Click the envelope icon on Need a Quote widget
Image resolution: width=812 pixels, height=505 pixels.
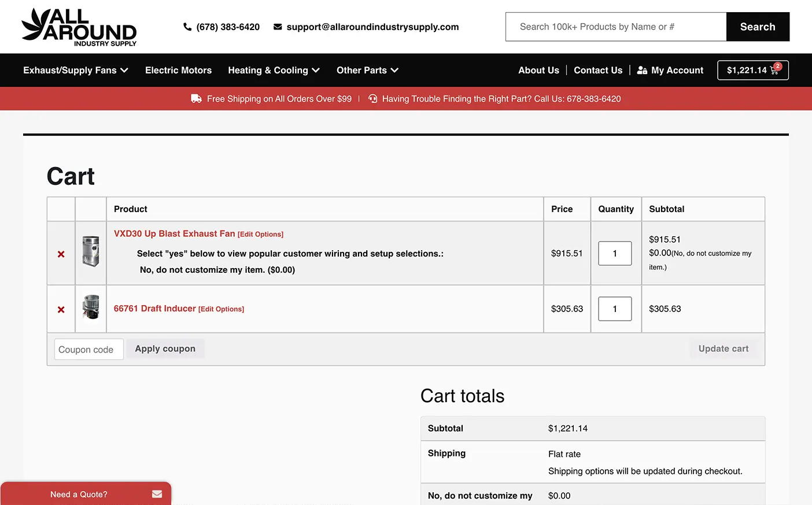pos(156,494)
